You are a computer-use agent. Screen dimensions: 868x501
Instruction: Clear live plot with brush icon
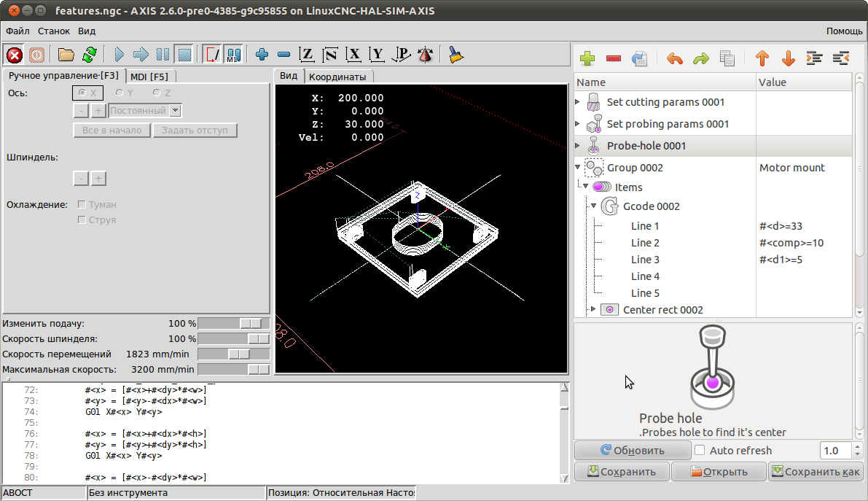(456, 55)
